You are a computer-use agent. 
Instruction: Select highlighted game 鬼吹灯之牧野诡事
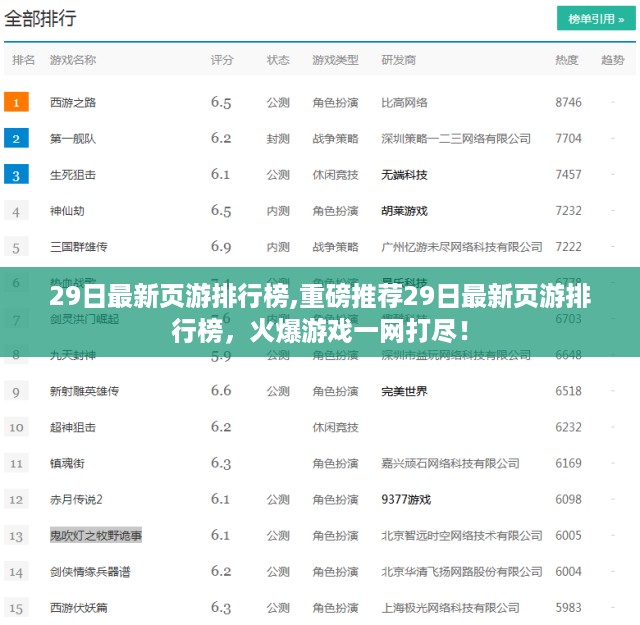(96, 535)
